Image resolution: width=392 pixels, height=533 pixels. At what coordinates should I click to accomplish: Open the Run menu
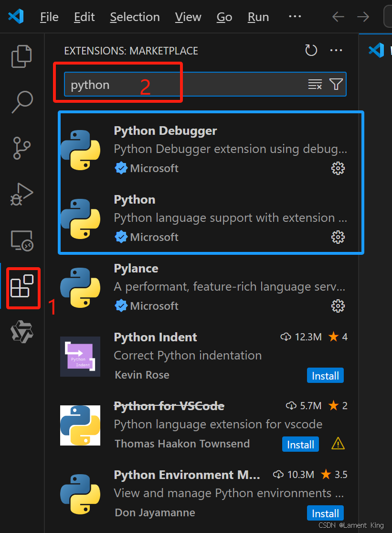pyautogui.click(x=258, y=17)
